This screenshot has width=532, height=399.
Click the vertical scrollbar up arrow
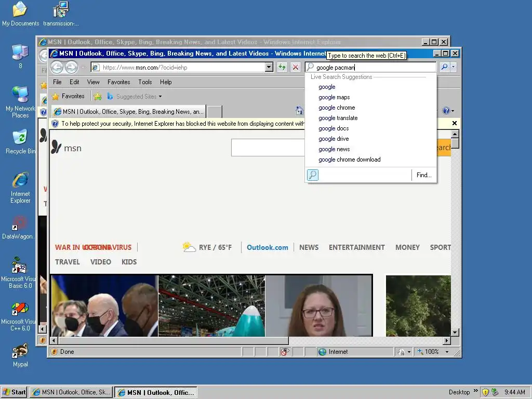[455, 134]
